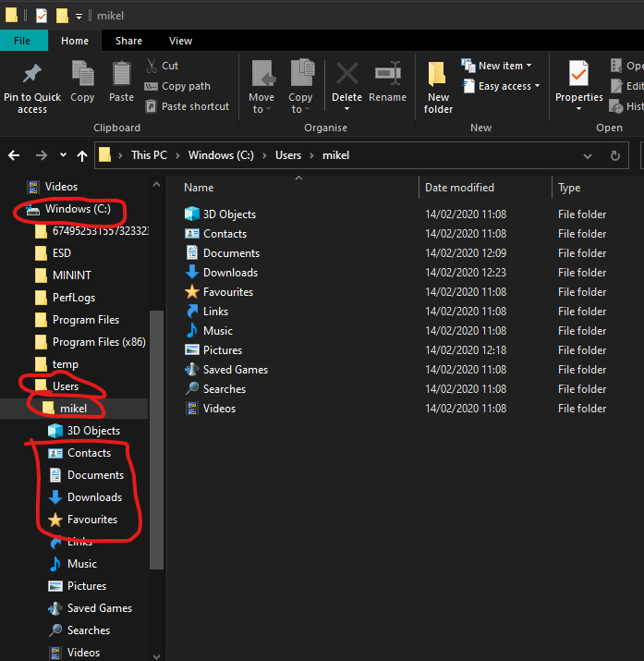Screen dimensions: 644x661
Task: Click the Cut scissors icon
Action: 152,66
